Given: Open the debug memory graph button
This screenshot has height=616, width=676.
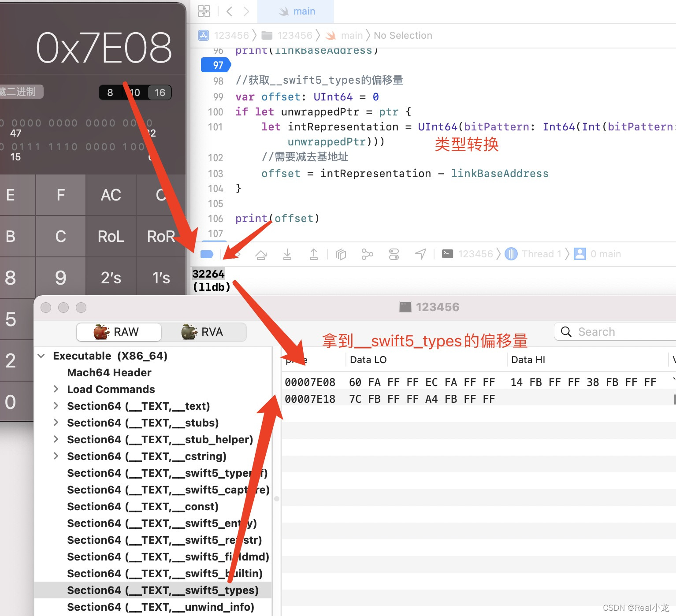Looking at the screenshot, I should (367, 254).
